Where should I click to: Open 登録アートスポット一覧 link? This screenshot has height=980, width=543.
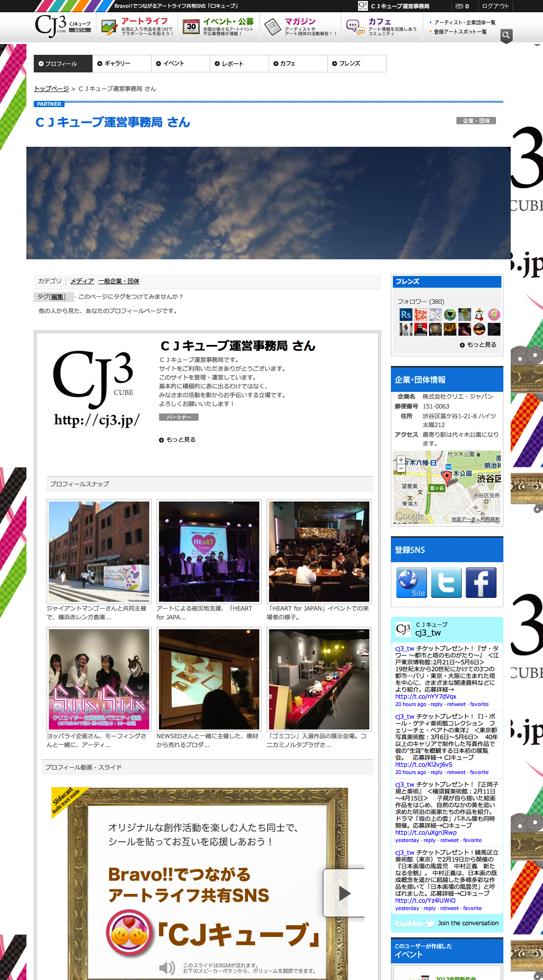tap(460, 32)
